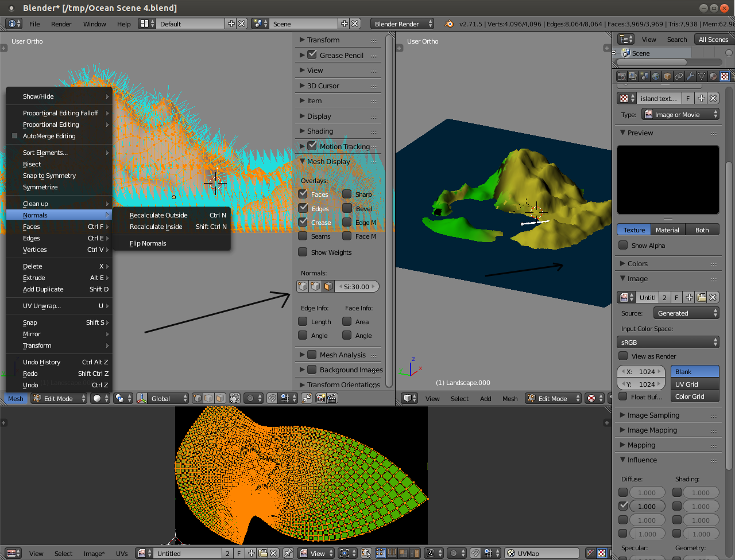This screenshot has height=560, width=735.
Task: Enable Show Alpha in texture preview
Action: 623,245
